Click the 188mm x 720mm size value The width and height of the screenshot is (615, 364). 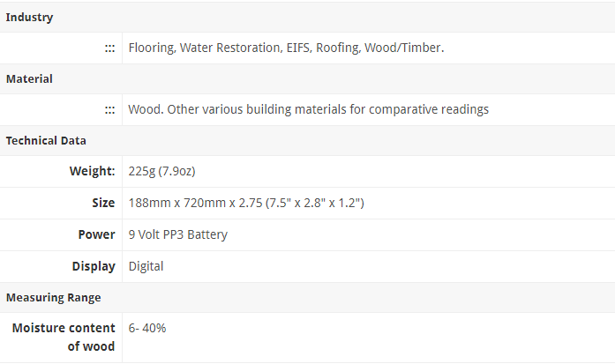pyautogui.click(x=246, y=203)
